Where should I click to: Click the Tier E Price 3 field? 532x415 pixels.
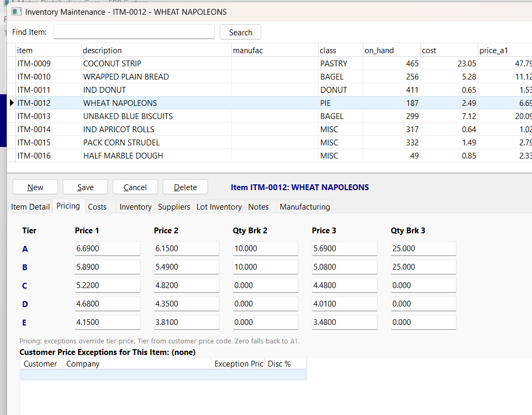tap(344, 322)
